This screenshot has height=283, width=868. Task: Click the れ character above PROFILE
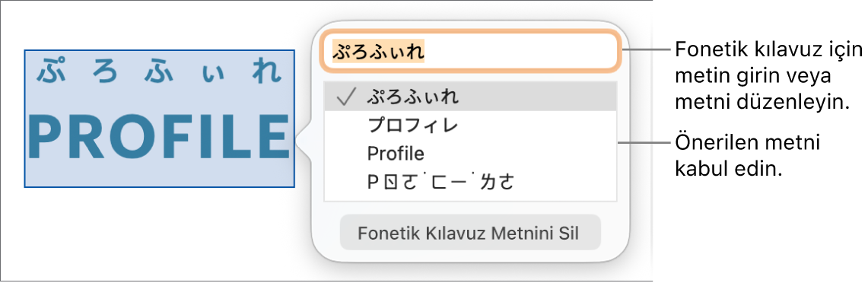[x=270, y=72]
